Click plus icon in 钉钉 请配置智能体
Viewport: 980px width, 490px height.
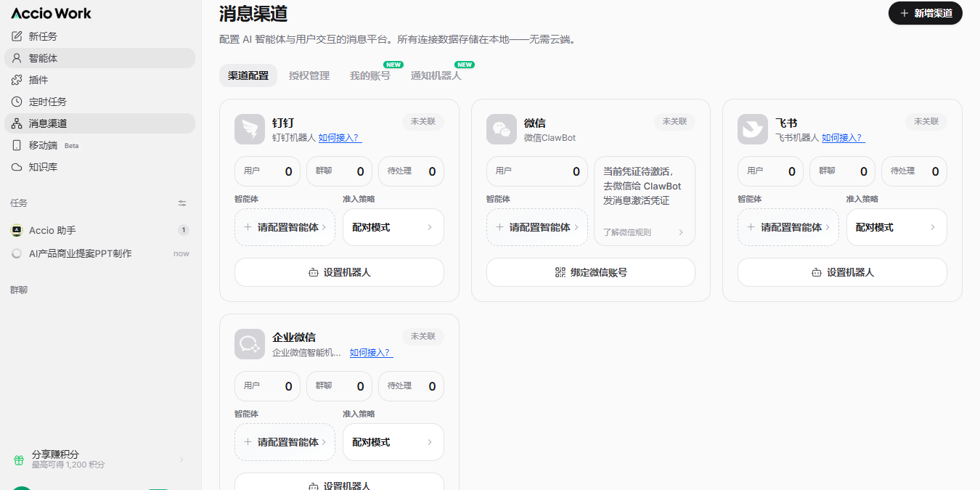(248, 227)
